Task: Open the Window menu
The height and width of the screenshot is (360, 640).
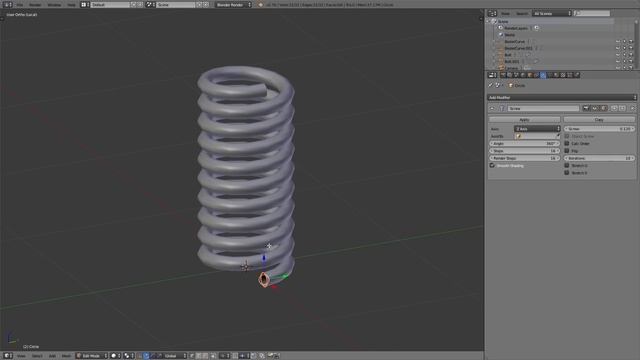Action: click(54, 4)
